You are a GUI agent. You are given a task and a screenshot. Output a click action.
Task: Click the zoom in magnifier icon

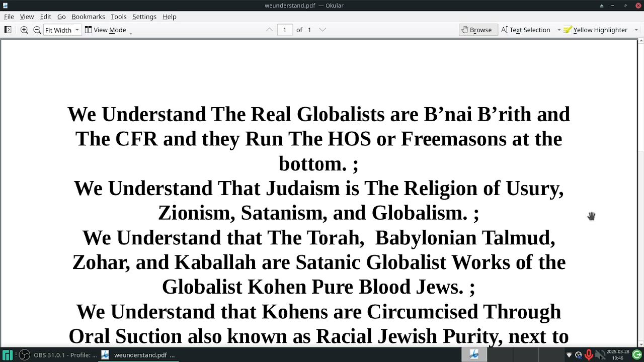point(24,30)
